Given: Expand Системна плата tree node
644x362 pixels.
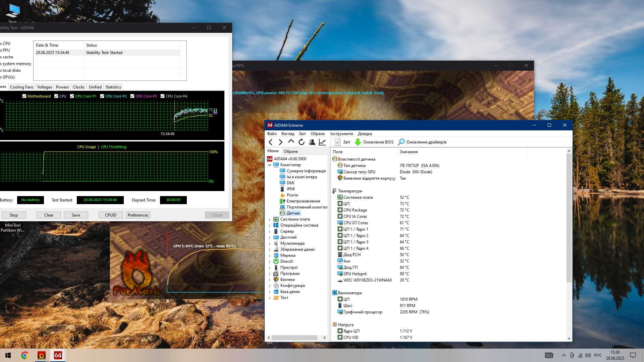Looking at the screenshot, I should click(269, 219).
